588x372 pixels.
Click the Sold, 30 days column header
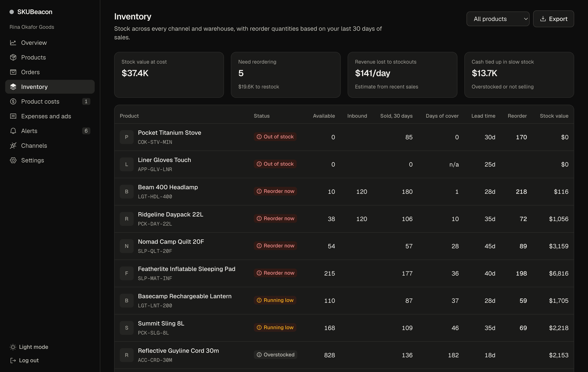[396, 116]
